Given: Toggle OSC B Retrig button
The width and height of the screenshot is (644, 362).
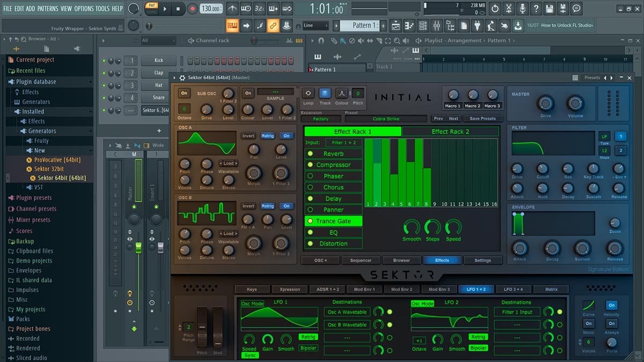Looking at the screenshot, I should click(267, 206).
